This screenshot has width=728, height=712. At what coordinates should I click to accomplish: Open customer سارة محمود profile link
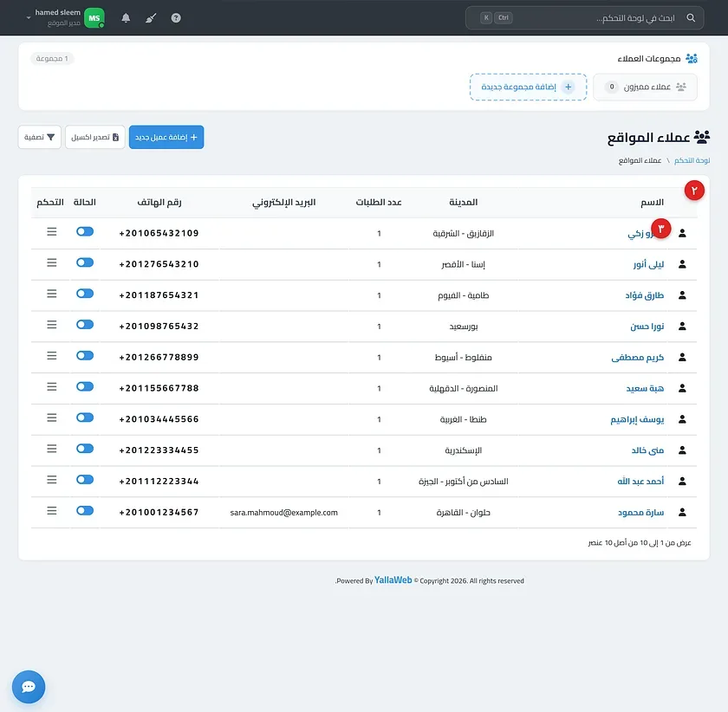640,513
